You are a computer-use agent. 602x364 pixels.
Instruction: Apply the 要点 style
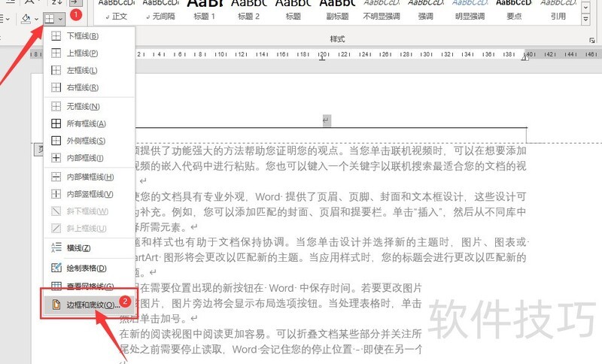[x=514, y=9]
